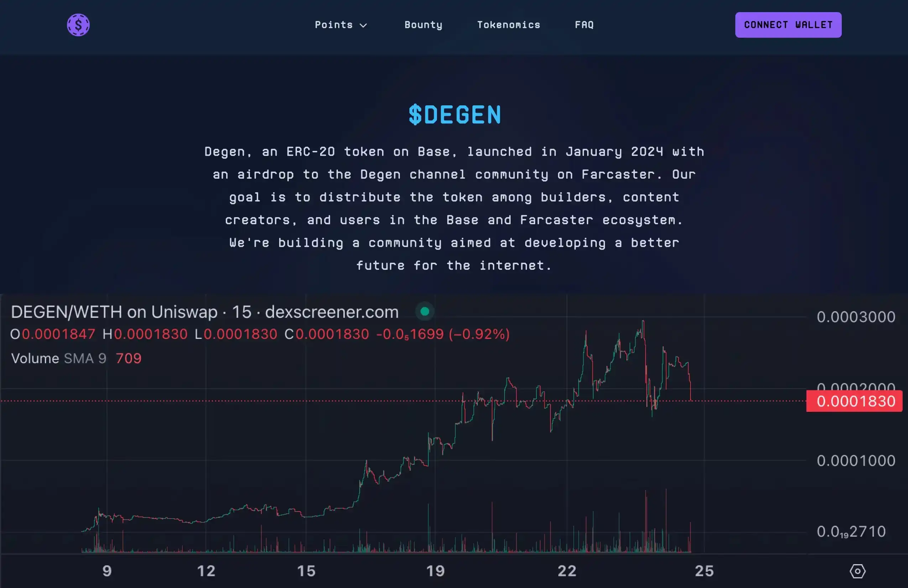Open the Bounty menu tab
The width and height of the screenshot is (908, 588).
[423, 25]
